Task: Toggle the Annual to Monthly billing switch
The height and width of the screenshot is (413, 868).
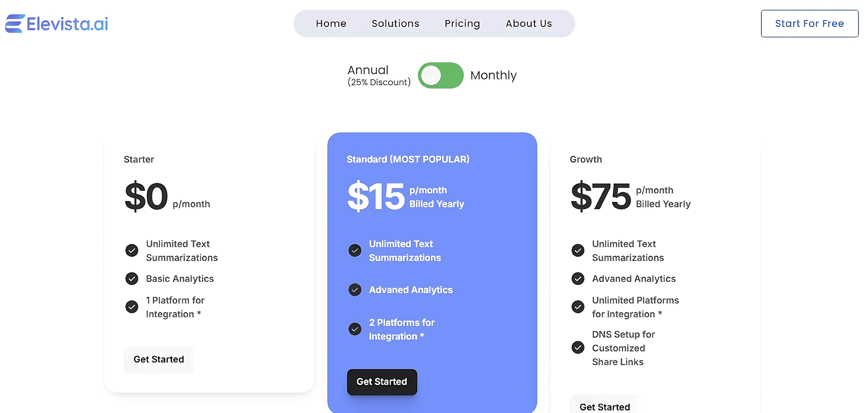Action: (440, 75)
